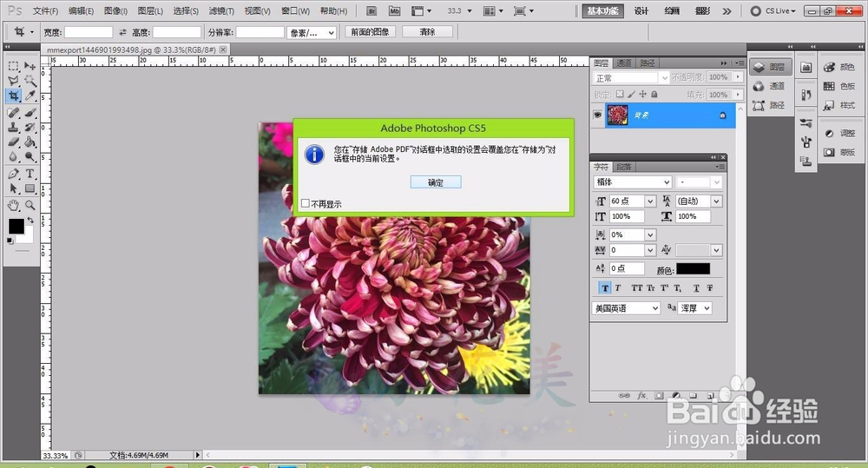Toggle lock all padlock icon
The image size is (868, 468).
point(654,94)
